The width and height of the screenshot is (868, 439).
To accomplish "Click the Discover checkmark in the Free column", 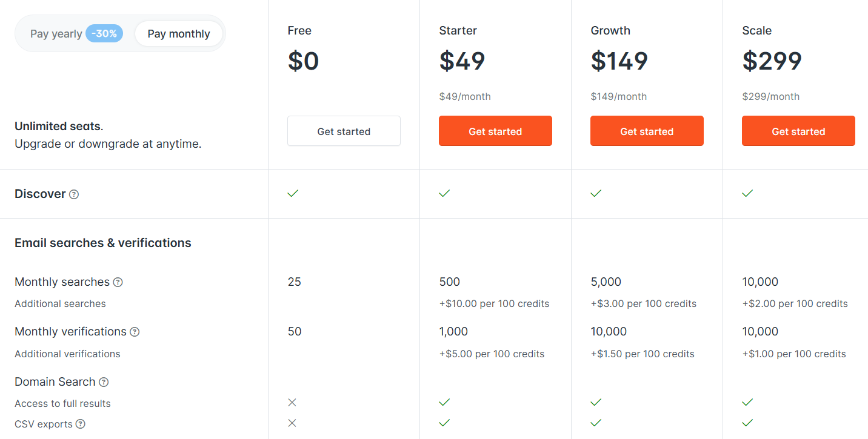I will point(293,193).
